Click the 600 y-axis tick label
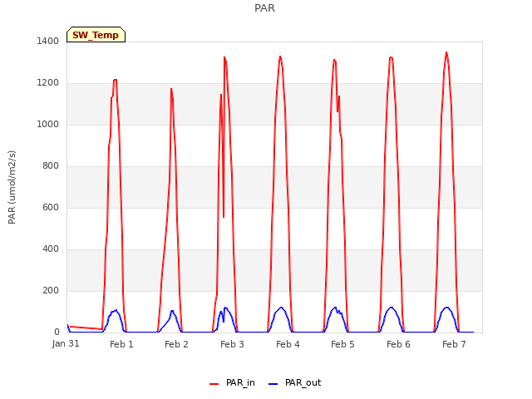532x399 pixels. click(51, 207)
